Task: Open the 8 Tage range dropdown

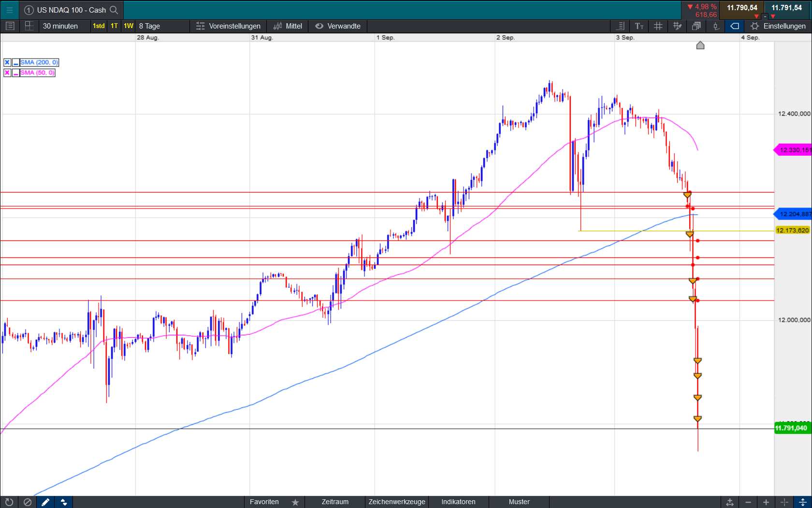Action: (x=149, y=26)
